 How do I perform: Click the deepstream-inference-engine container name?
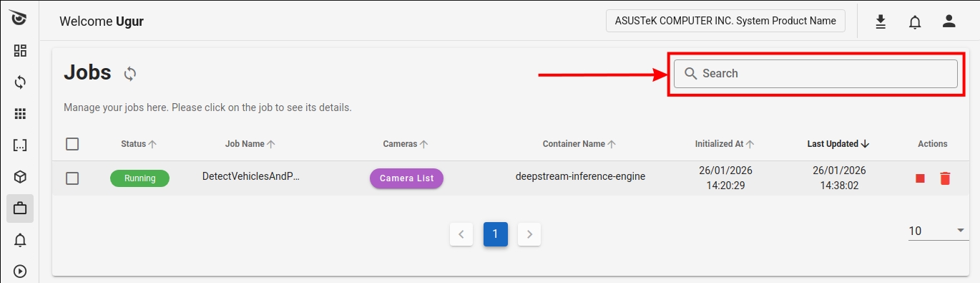(x=580, y=176)
